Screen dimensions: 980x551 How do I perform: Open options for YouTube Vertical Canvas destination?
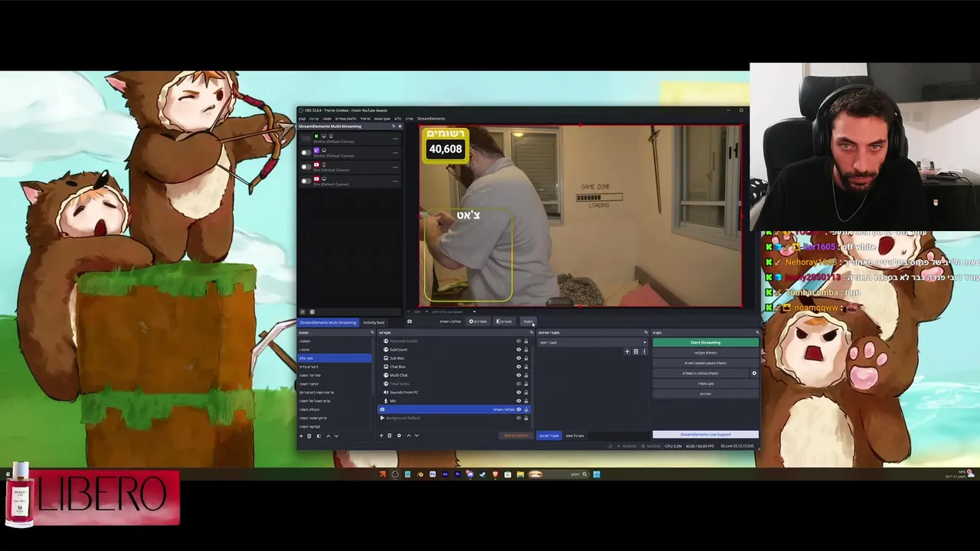[395, 167]
